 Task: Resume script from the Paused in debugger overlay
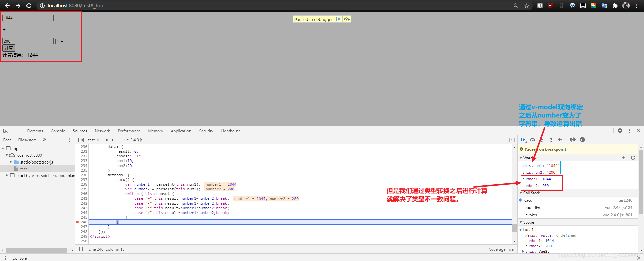(338, 19)
